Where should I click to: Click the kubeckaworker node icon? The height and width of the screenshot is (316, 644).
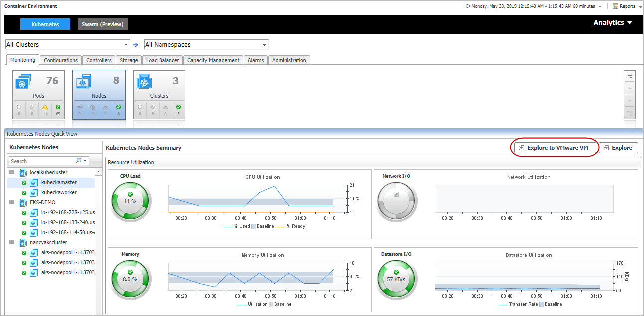[34, 192]
